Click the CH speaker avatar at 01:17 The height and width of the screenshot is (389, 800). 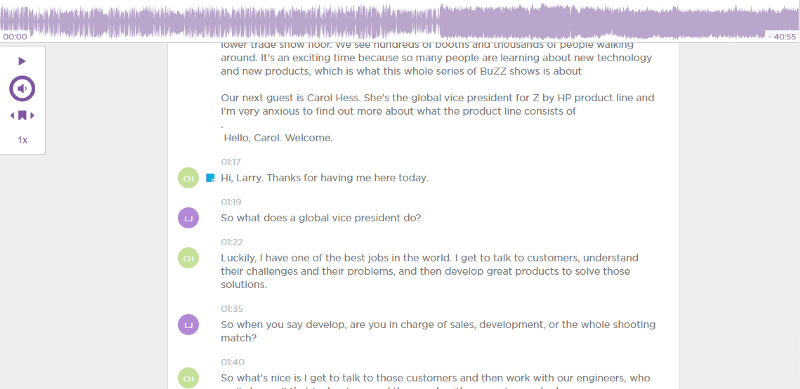[x=188, y=178]
